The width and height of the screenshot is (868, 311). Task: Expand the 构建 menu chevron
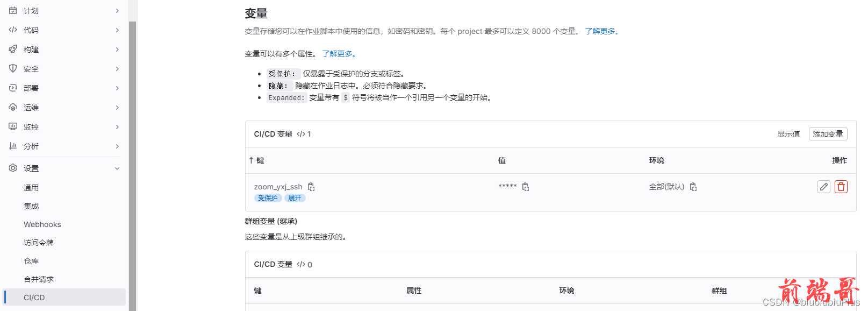(x=117, y=49)
